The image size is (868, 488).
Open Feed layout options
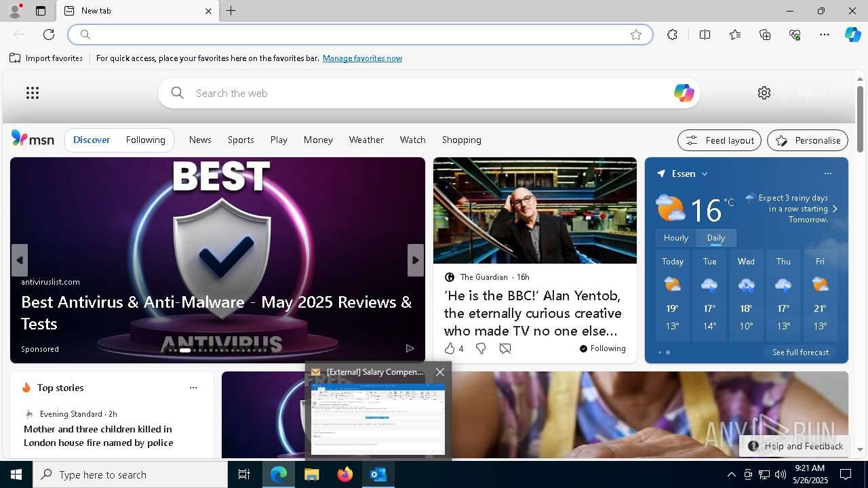(x=719, y=140)
